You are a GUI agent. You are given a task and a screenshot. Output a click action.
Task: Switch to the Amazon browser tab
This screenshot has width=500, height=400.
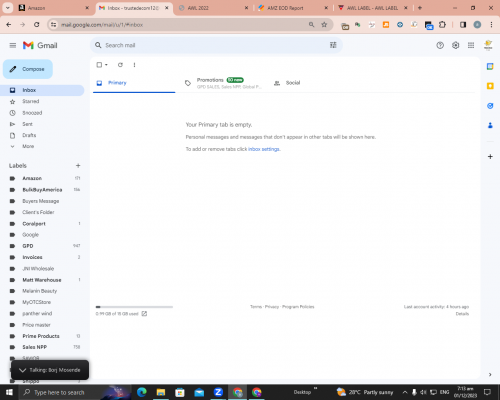pyautogui.click(x=53, y=8)
